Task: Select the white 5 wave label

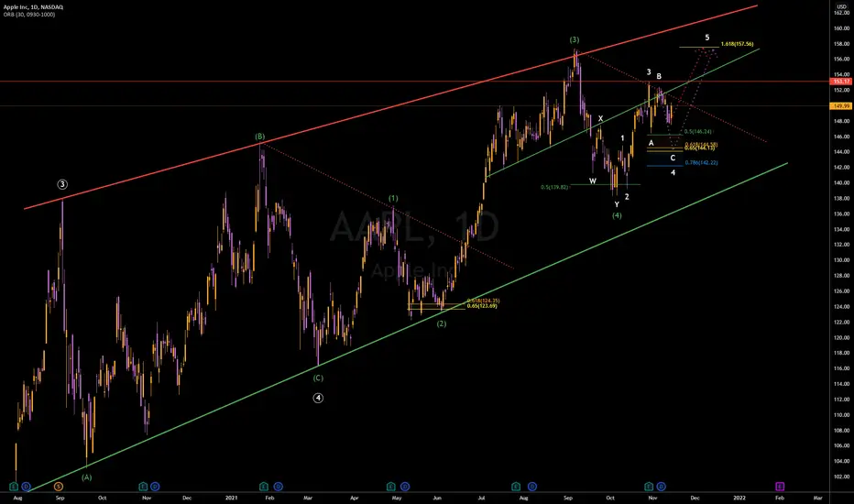Action: (x=707, y=38)
